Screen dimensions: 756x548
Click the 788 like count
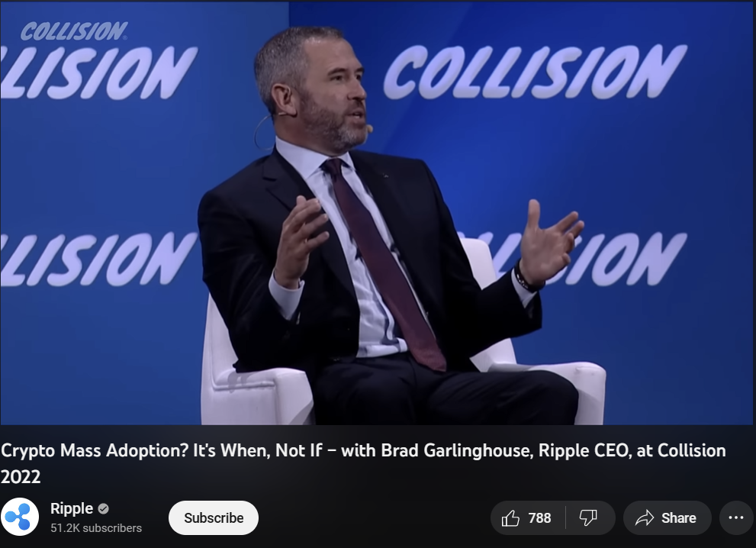539,518
